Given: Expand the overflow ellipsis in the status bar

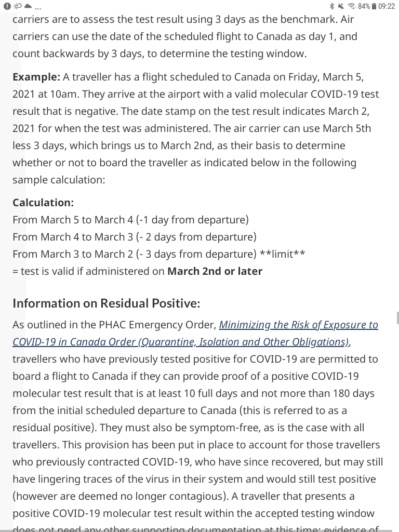Looking at the screenshot, I should pyautogui.click(x=38, y=7).
